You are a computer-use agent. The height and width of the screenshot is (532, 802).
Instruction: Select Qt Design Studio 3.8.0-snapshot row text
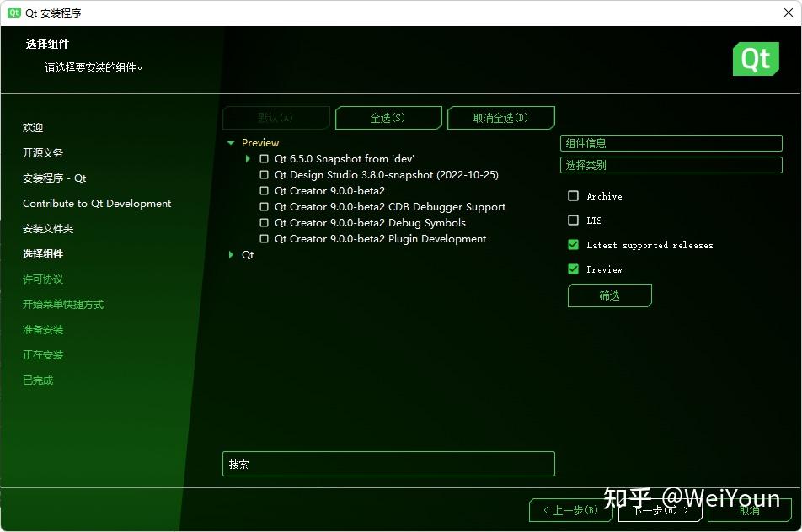386,175
